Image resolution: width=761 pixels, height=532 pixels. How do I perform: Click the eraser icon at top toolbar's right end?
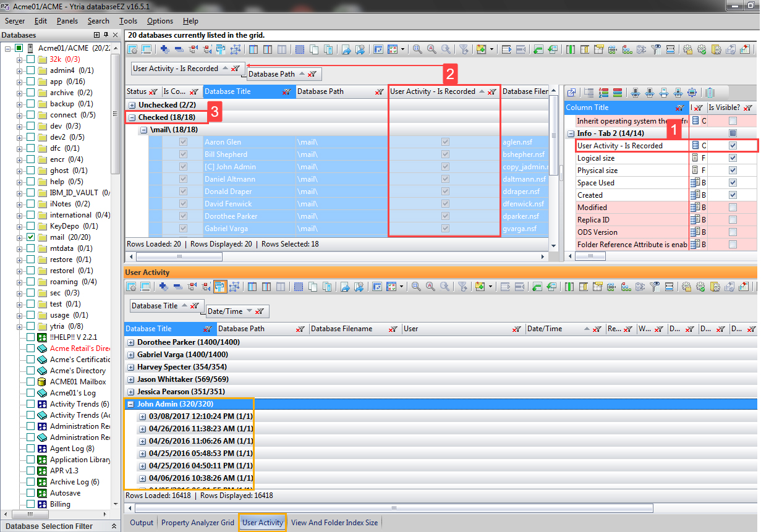(745, 49)
